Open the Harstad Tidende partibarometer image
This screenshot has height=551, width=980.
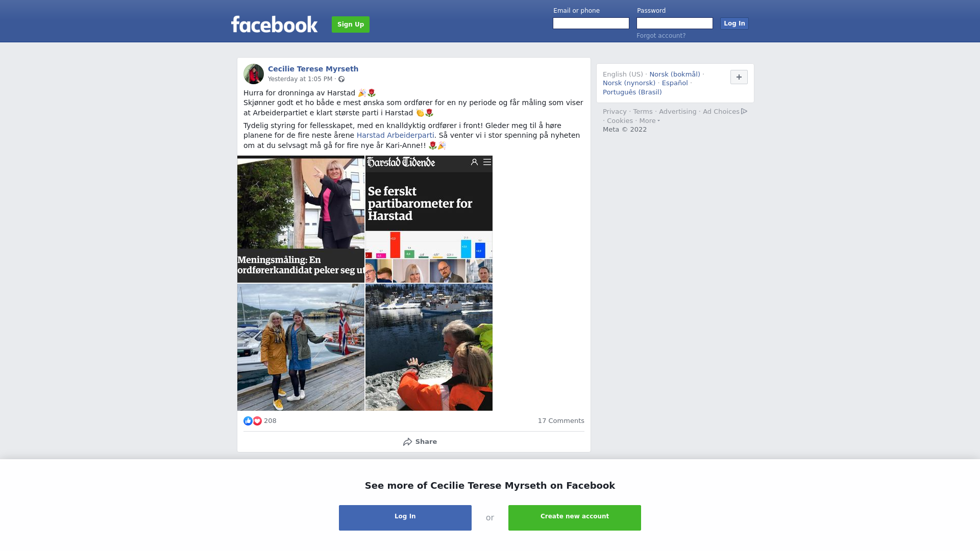[429, 219]
